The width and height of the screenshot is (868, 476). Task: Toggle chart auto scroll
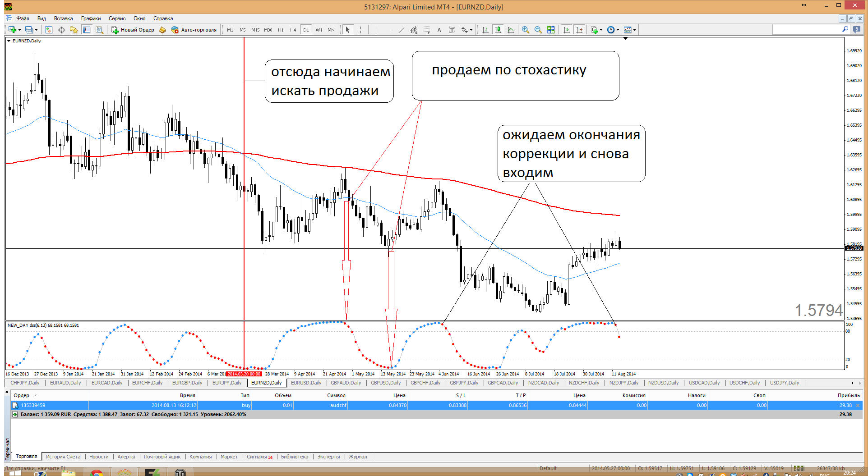point(567,30)
